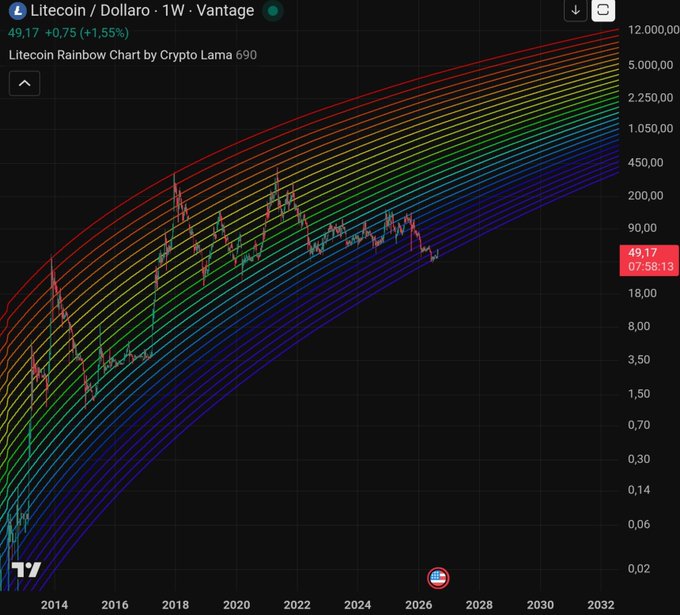
Task: Click the 450,00 price axis label
Action: tap(645, 163)
